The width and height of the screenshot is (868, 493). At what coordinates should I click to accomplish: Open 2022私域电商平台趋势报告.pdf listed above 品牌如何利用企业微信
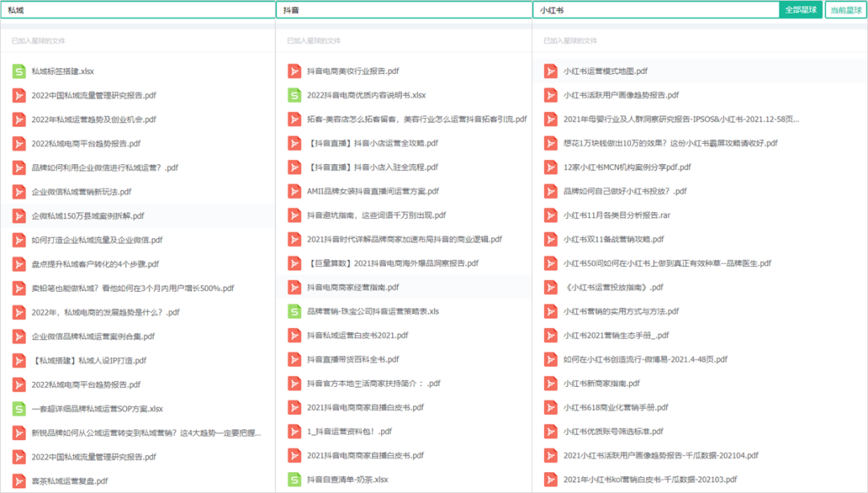86,143
